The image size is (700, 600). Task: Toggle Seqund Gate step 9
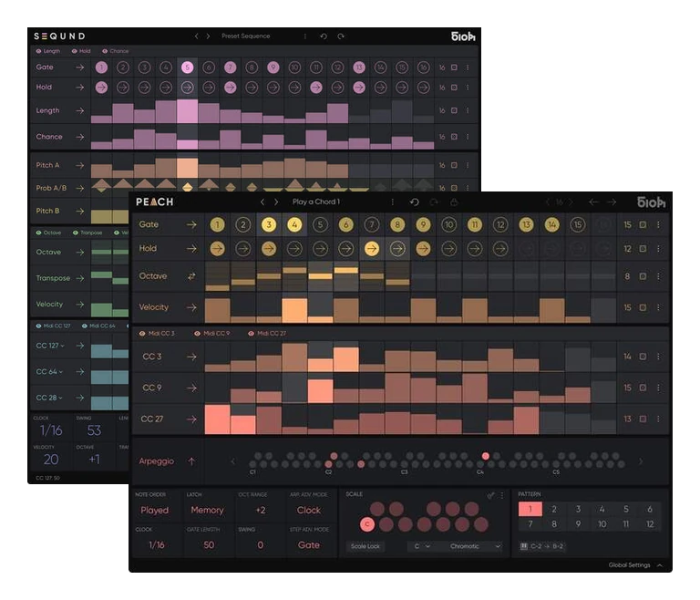click(x=273, y=67)
